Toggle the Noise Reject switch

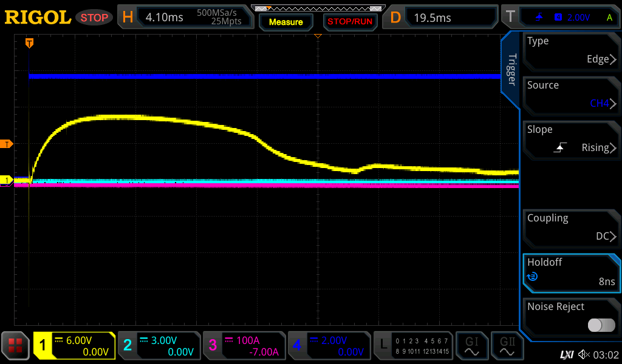tap(601, 325)
